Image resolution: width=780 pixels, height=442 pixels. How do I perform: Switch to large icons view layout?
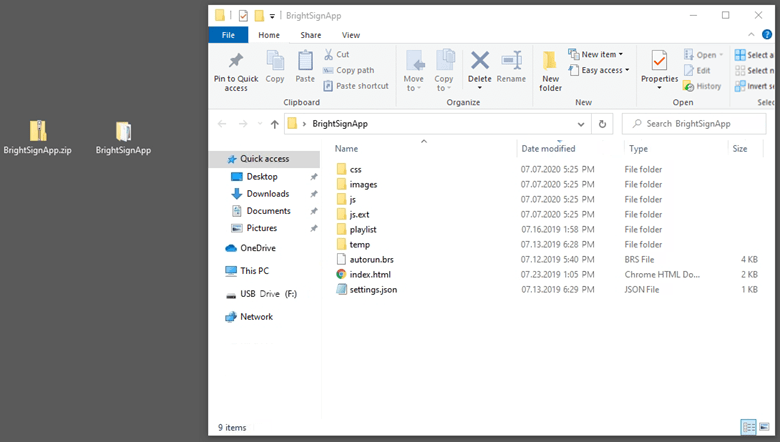tap(765, 427)
